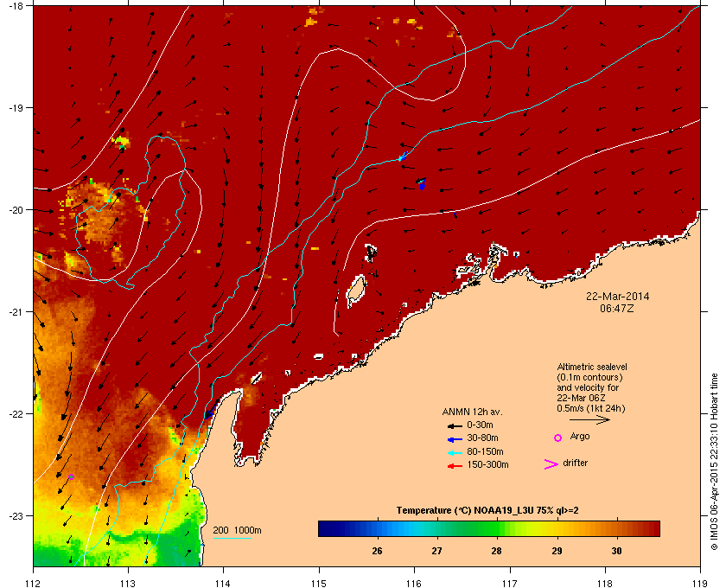Click latitude axis label -19
Screen dimensions: 726x588
point(16,108)
